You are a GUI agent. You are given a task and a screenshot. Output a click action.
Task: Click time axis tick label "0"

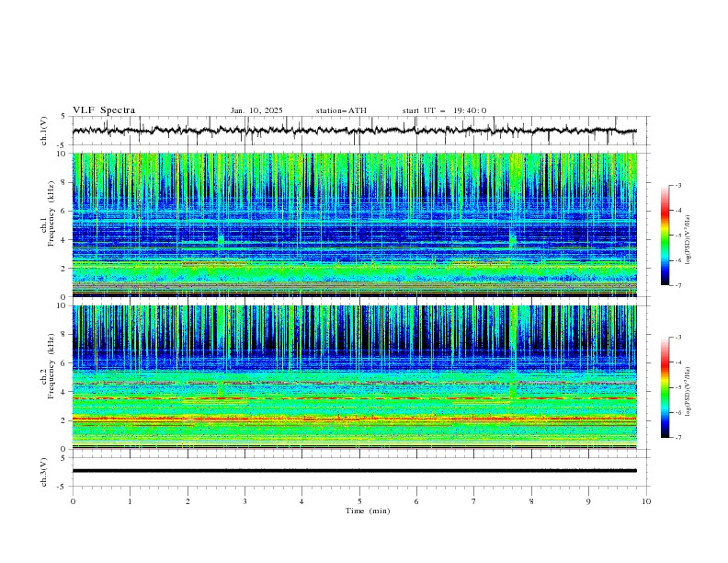(x=73, y=501)
